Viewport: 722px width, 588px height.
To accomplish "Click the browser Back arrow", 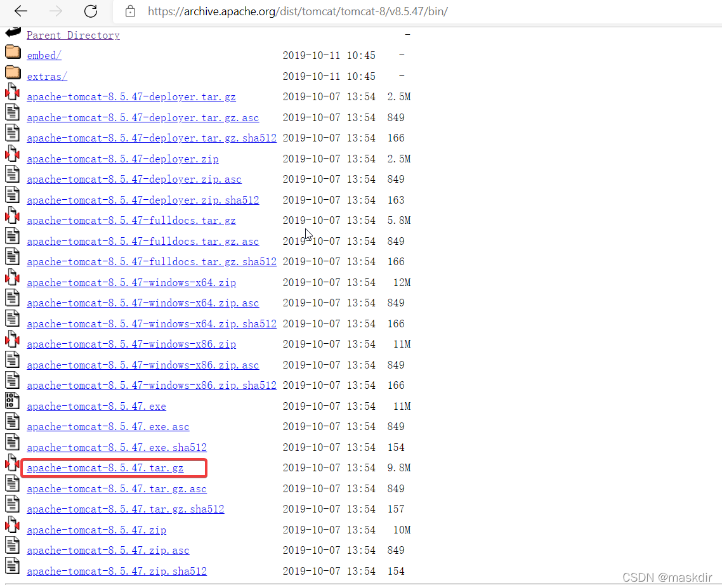I will (21, 11).
